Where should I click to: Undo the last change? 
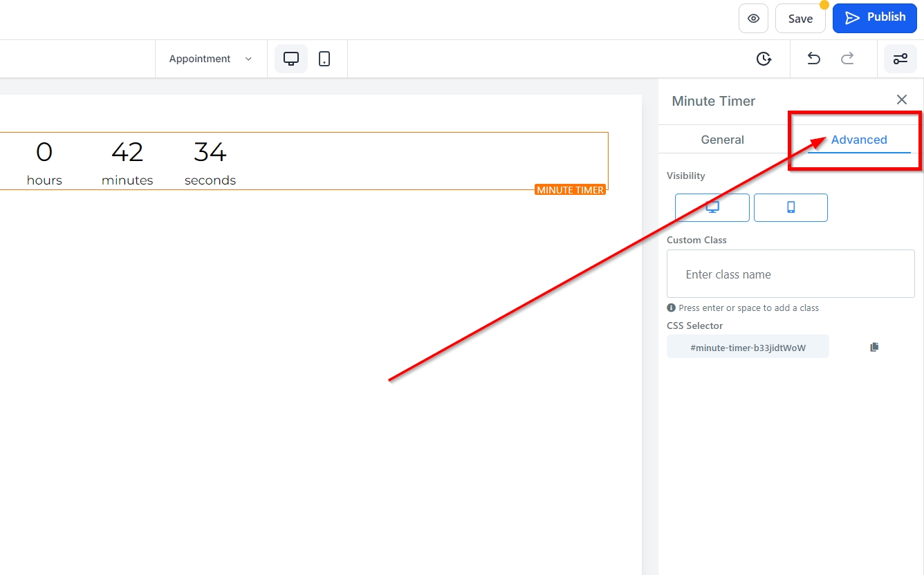(x=814, y=59)
